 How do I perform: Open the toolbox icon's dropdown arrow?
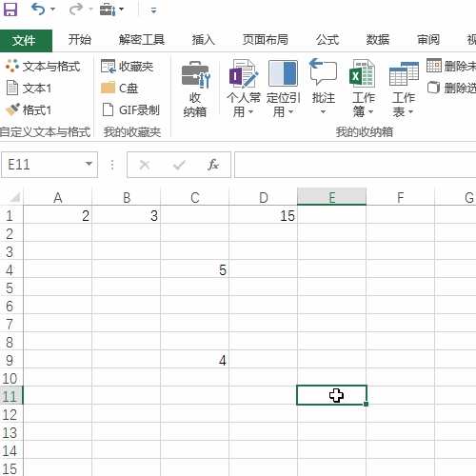point(121,10)
